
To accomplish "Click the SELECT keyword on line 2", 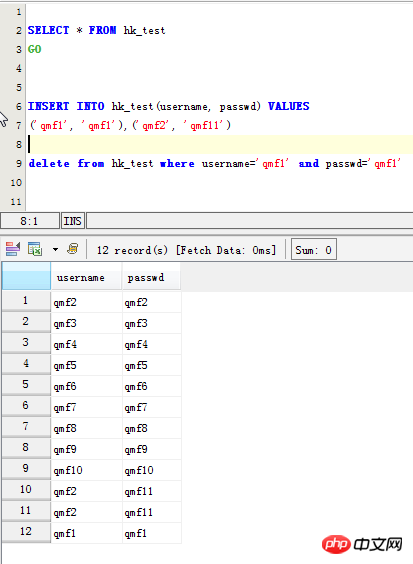I will 48,30.
